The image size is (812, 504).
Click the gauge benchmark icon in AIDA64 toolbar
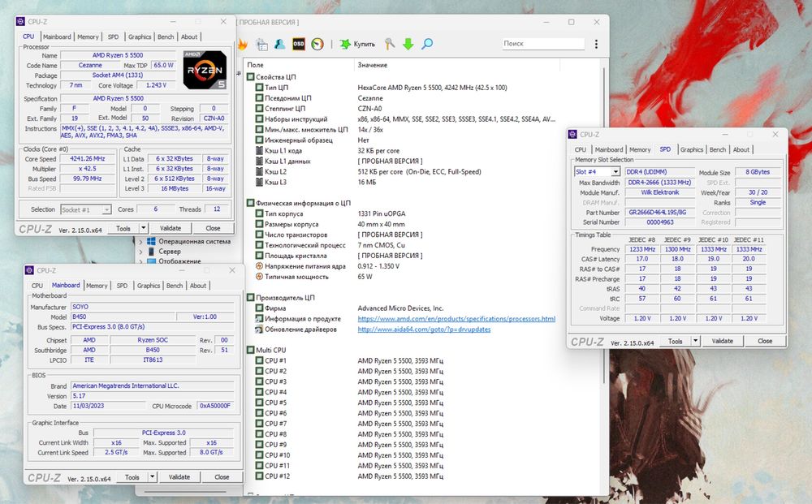tap(317, 44)
